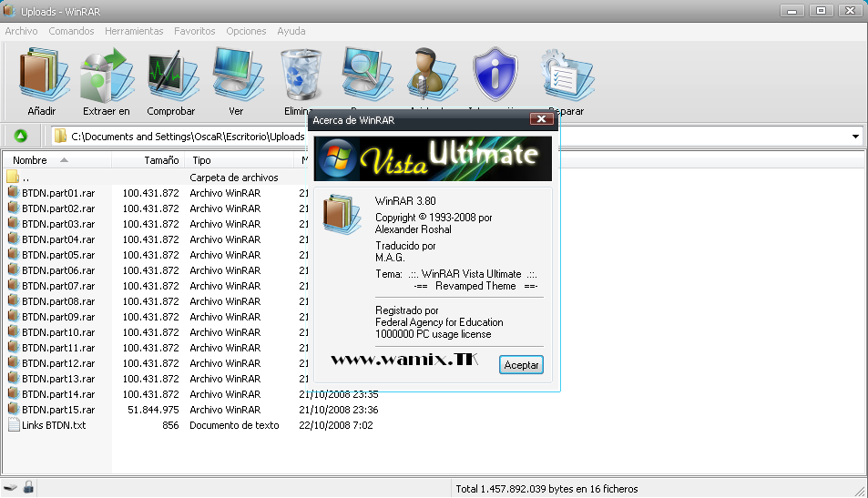Select BTDN.part15.rar file name

pyautogui.click(x=58, y=410)
